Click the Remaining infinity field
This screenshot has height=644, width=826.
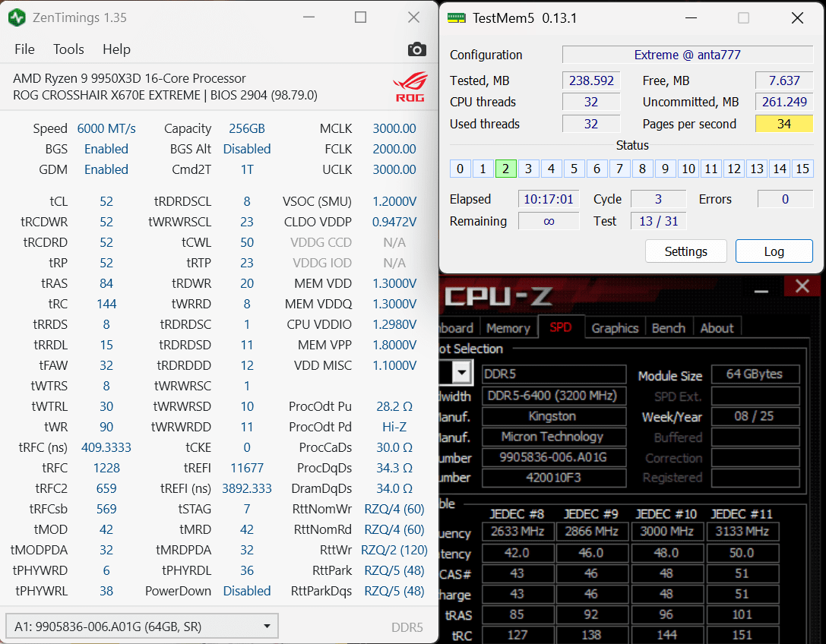pos(549,221)
